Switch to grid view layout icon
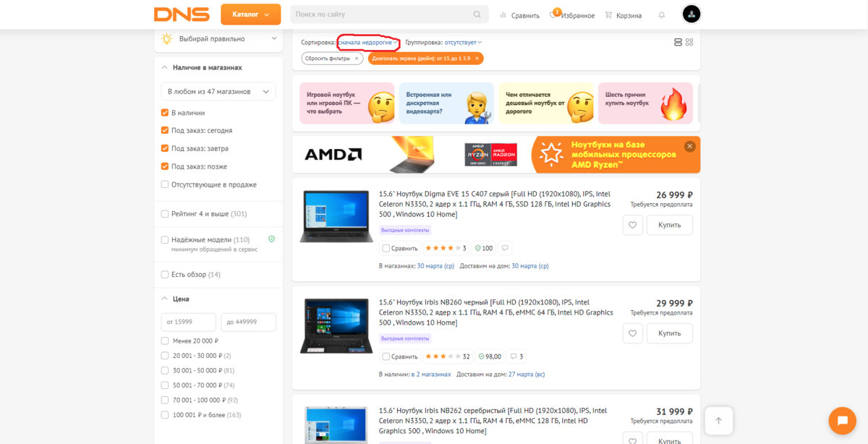Screen dimensions: 868x444 pos(689,43)
